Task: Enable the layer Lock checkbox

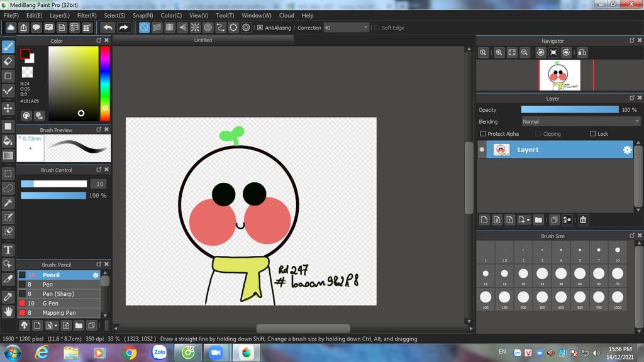Action: click(592, 134)
